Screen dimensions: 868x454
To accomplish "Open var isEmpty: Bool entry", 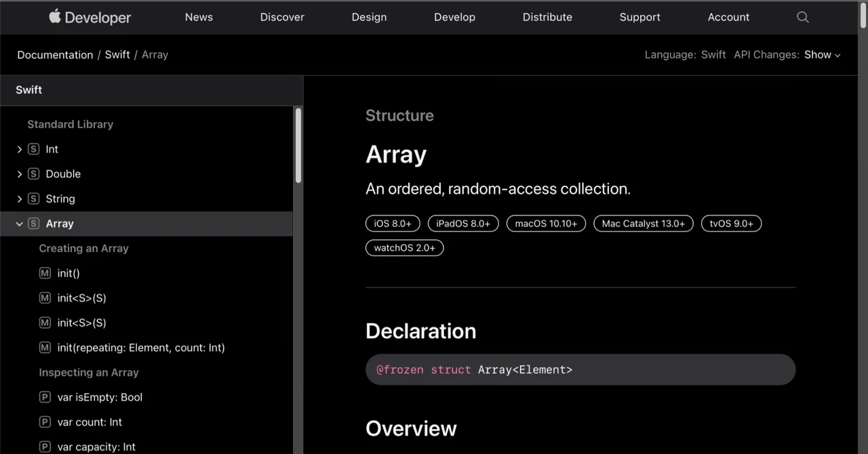I will tap(100, 397).
